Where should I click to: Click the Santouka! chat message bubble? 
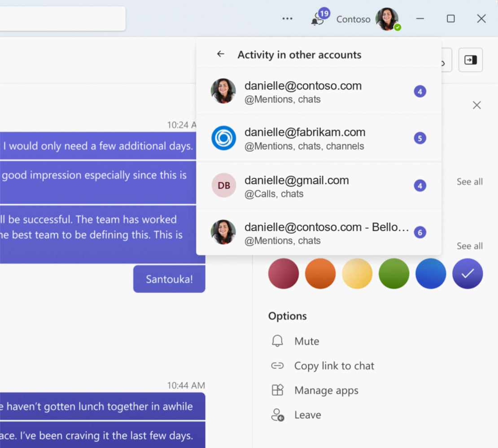169,278
